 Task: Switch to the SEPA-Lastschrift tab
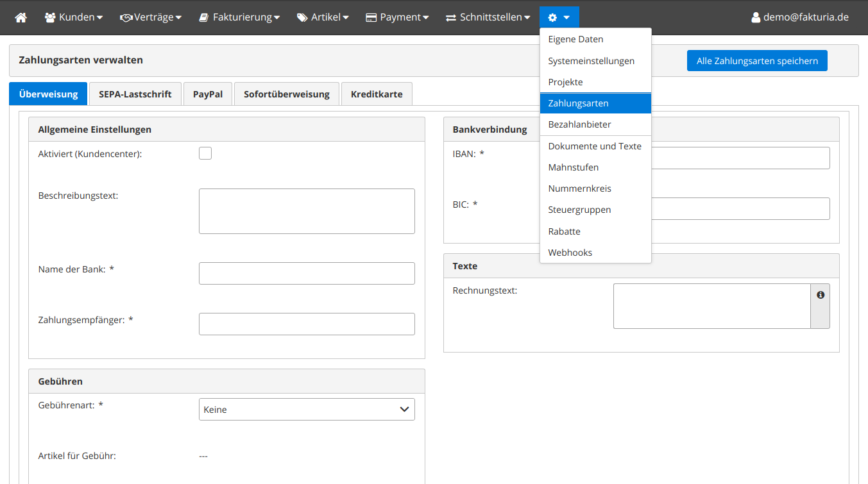(x=135, y=94)
